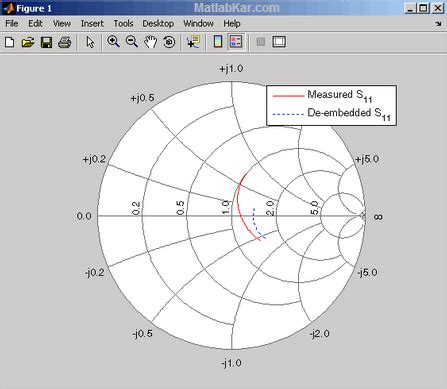
Task: Activate the Zoom Out tool
Action: coord(132,42)
